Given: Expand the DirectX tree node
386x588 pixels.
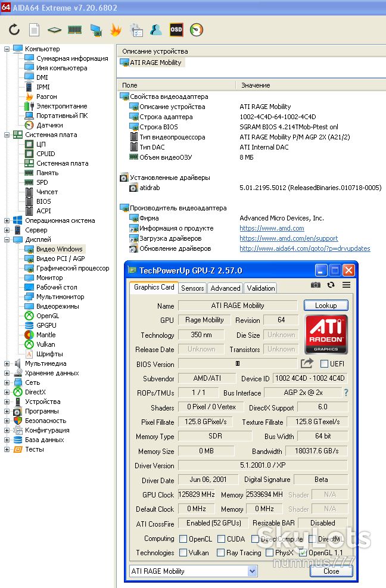Looking at the screenshot, I should [7, 392].
